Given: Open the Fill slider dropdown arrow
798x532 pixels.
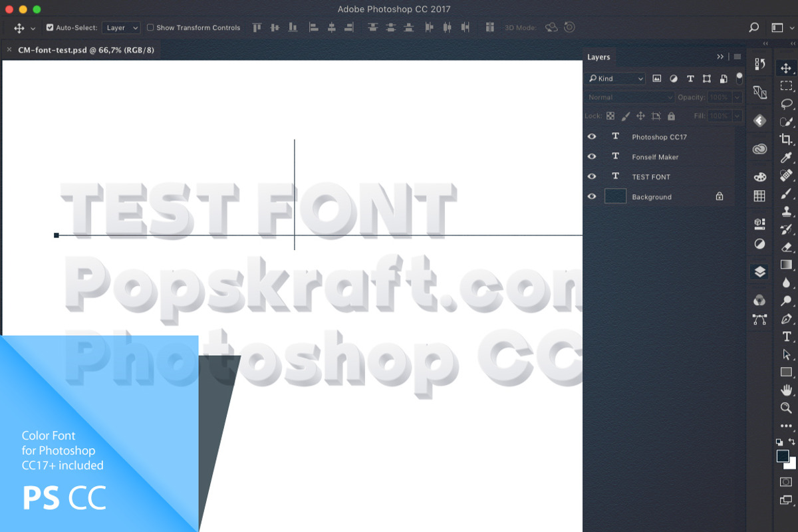Looking at the screenshot, I should click(x=737, y=116).
